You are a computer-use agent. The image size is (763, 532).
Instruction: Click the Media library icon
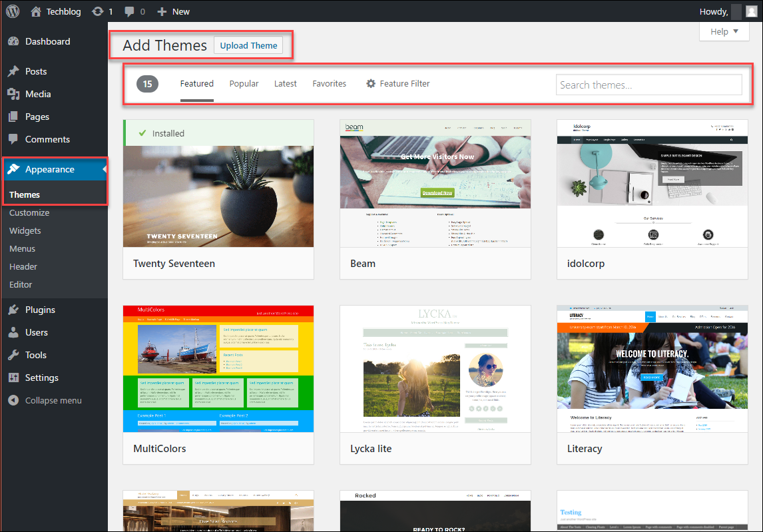[x=13, y=94]
